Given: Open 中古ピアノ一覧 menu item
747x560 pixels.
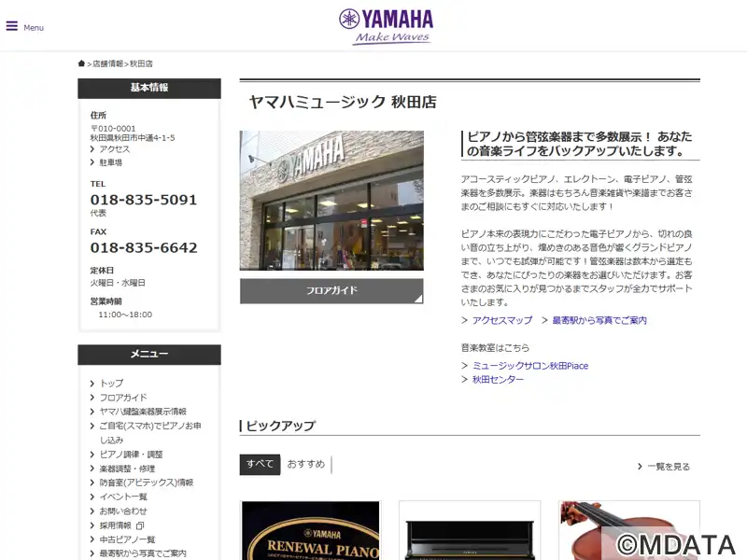Looking at the screenshot, I should [127, 539].
